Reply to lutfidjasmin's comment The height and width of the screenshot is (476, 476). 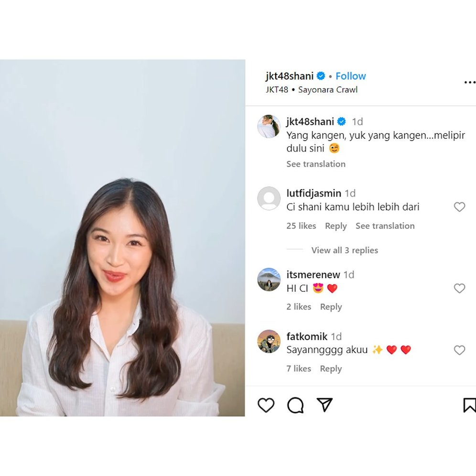point(336,226)
